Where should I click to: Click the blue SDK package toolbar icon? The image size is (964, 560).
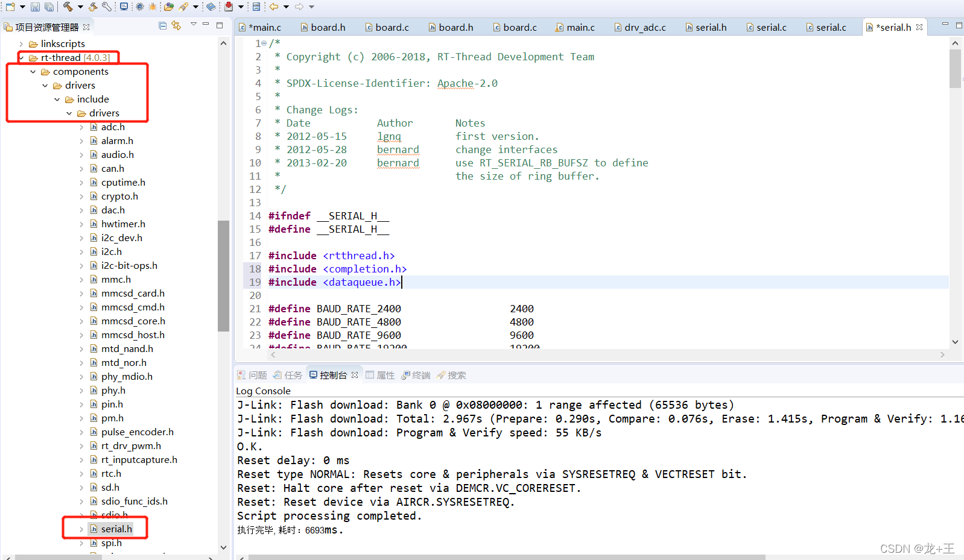(211, 7)
